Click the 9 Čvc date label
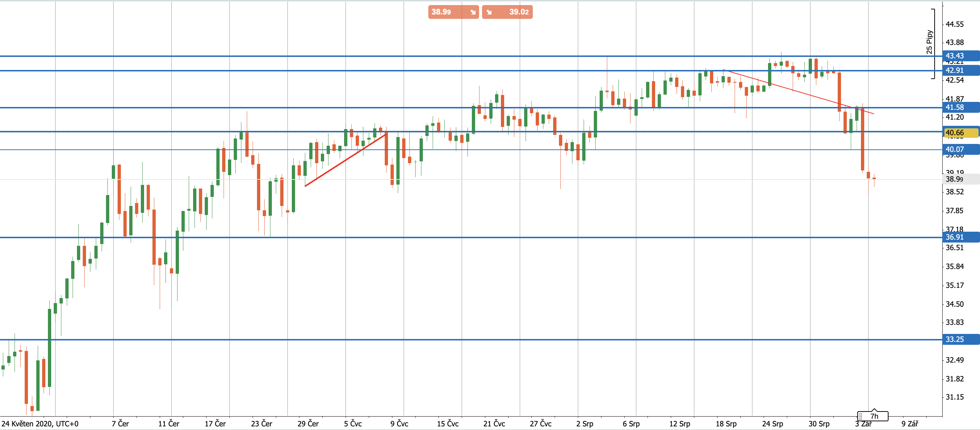 click(x=399, y=423)
